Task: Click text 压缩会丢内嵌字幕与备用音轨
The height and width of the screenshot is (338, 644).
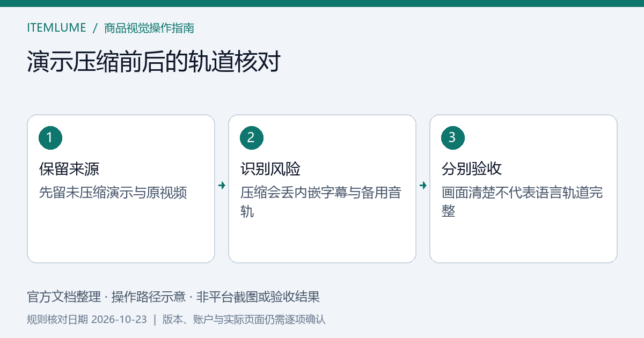Action: [321, 202]
